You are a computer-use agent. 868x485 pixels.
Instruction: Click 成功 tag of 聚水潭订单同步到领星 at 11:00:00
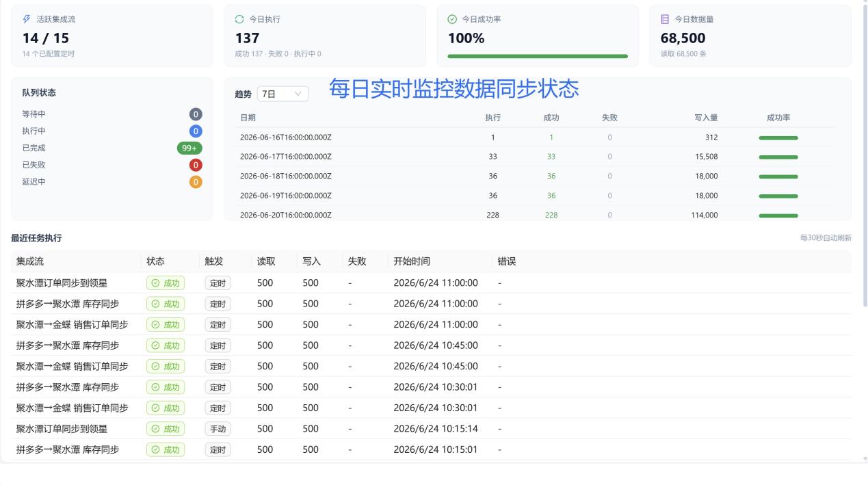tap(166, 283)
